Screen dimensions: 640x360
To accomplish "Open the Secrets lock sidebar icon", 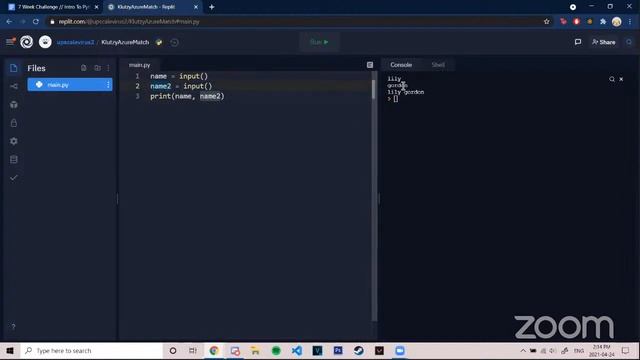I will tap(13, 122).
